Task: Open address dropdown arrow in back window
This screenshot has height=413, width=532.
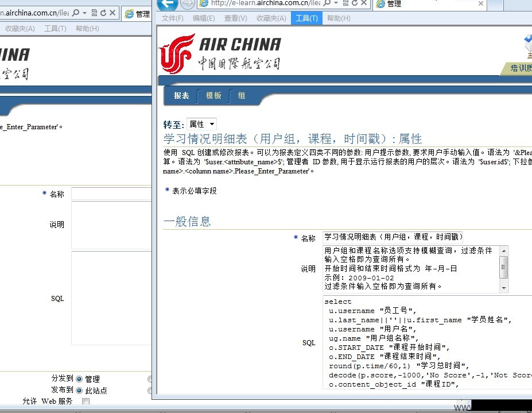Action: [x=85, y=13]
